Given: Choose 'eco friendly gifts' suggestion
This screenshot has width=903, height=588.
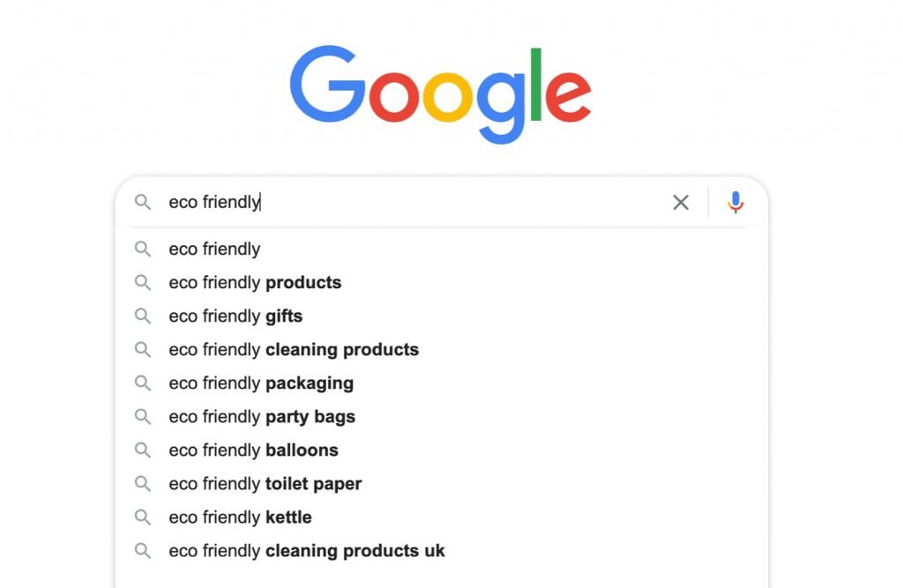Looking at the screenshot, I should click(x=235, y=316).
